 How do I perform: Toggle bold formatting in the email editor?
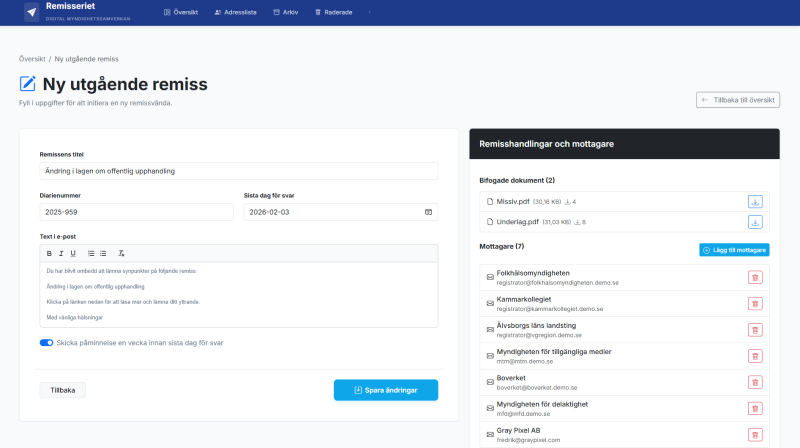coord(49,253)
